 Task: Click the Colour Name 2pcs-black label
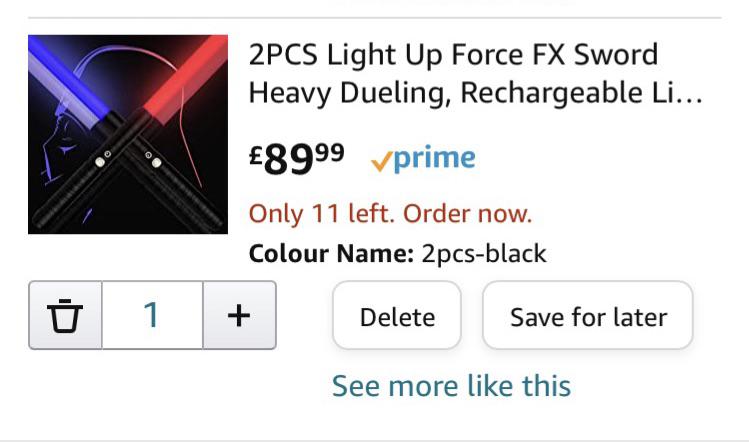coord(397,253)
